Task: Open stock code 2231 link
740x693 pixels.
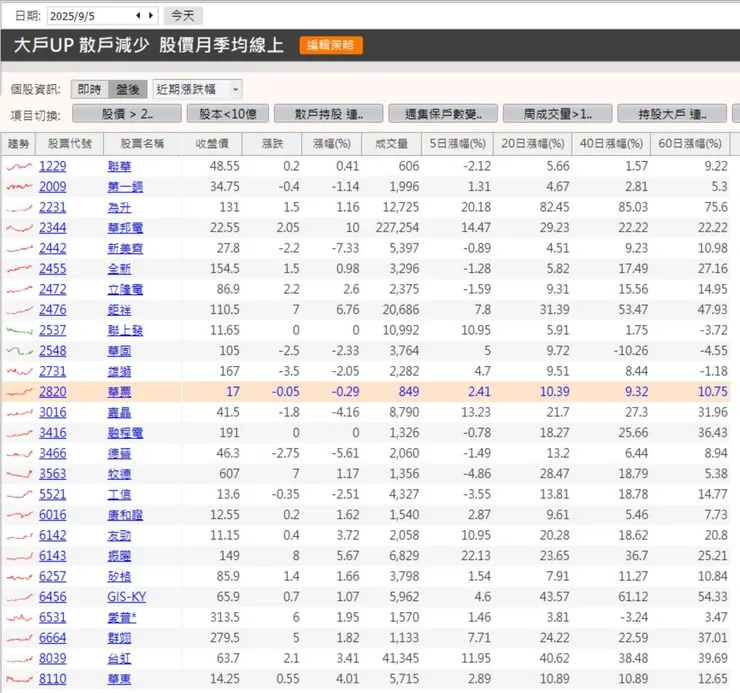Action: tap(52, 207)
